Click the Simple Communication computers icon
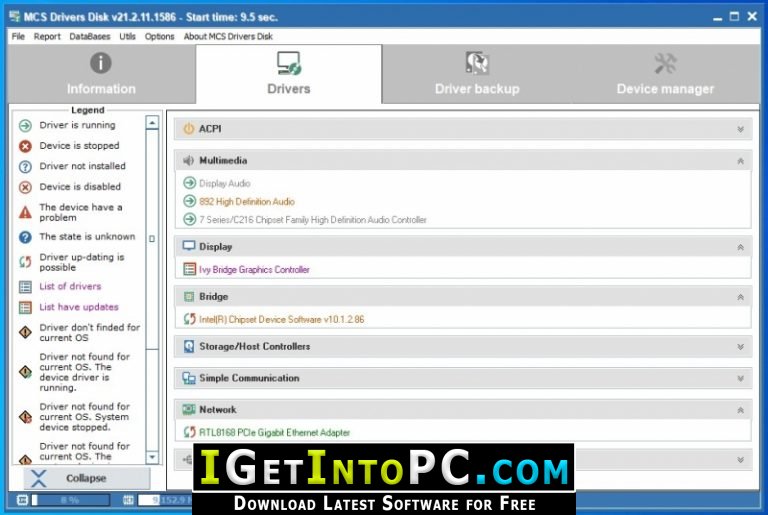This screenshot has height=515, width=768. (189, 378)
